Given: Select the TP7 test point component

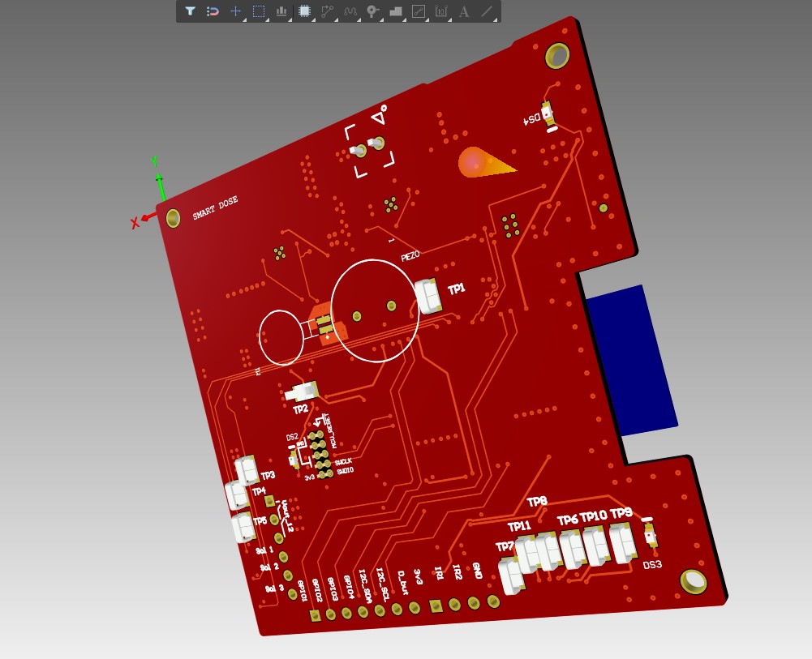Looking at the screenshot, I should (512, 575).
